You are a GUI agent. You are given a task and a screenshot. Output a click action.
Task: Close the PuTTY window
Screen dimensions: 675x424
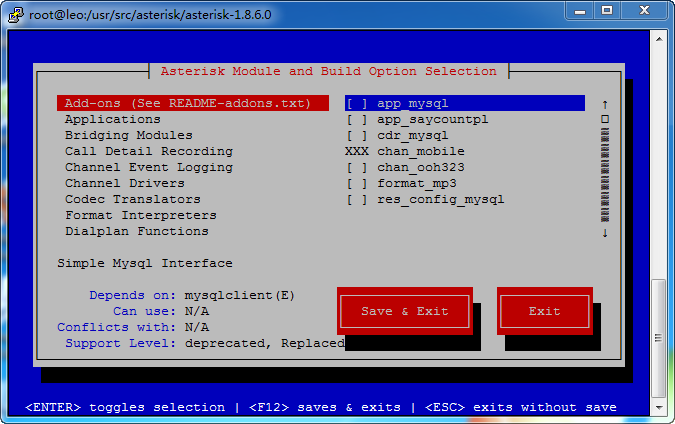(x=644, y=11)
